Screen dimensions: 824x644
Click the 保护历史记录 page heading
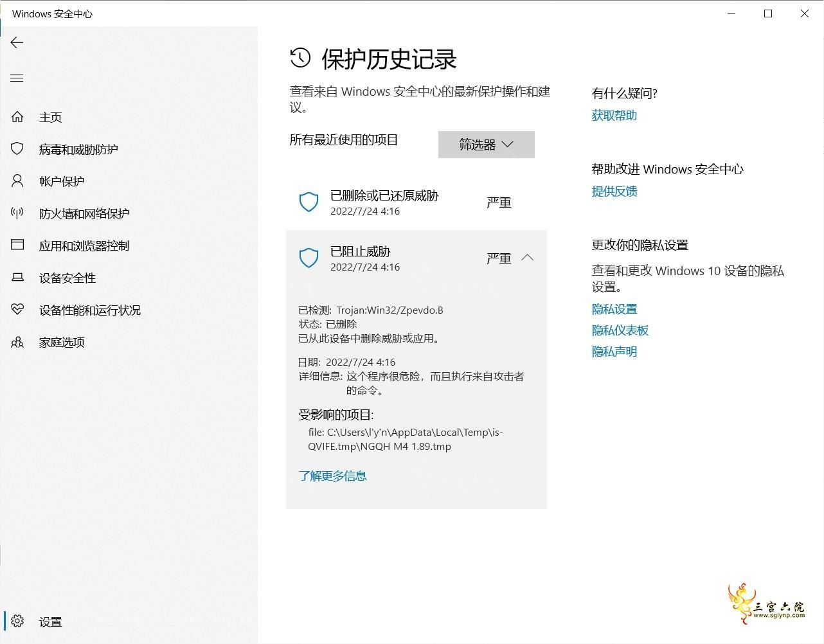[x=390, y=59]
